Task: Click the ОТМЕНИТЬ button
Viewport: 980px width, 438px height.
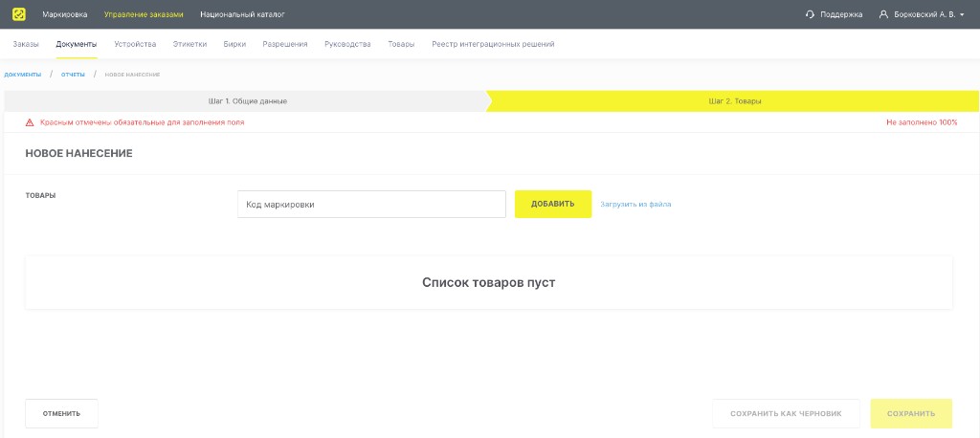Action: [61, 414]
